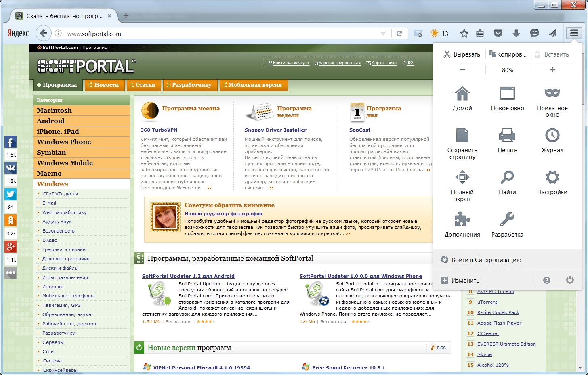Viewport: 588px width, 375px height.
Task: Click Изменить to customize the menu
Action: [x=460, y=280]
